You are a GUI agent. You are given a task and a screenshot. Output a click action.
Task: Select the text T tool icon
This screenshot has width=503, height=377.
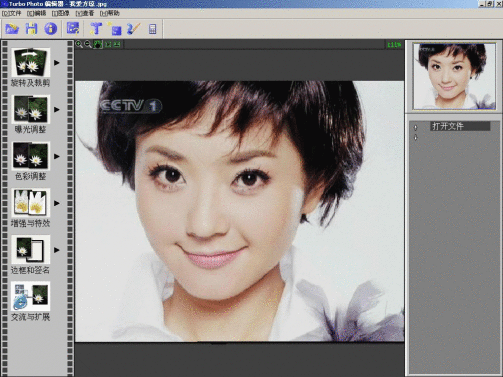coord(96,29)
